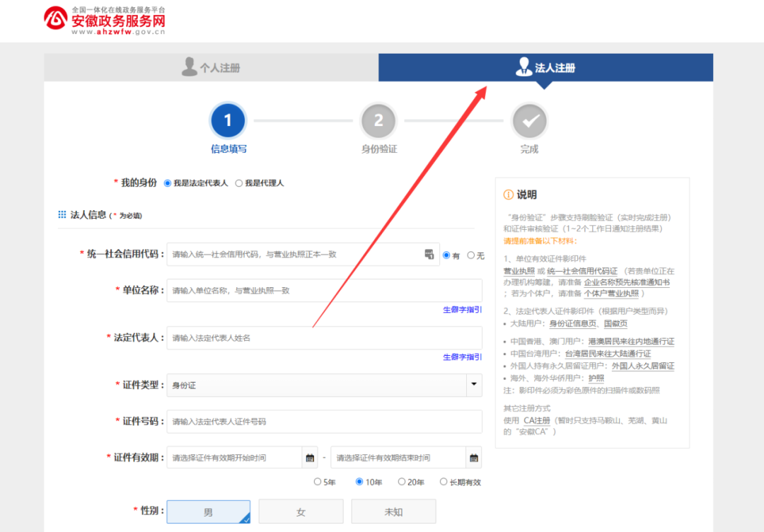Image resolution: width=764 pixels, height=532 pixels.
Task: Click the 法定代表人 name input field
Action: [324, 338]
